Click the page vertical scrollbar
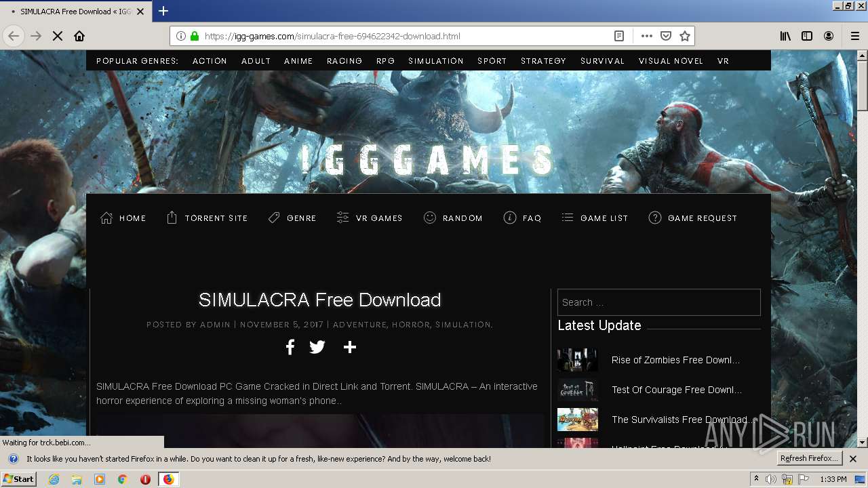This screenshot has height=488, width=868. 863,248
